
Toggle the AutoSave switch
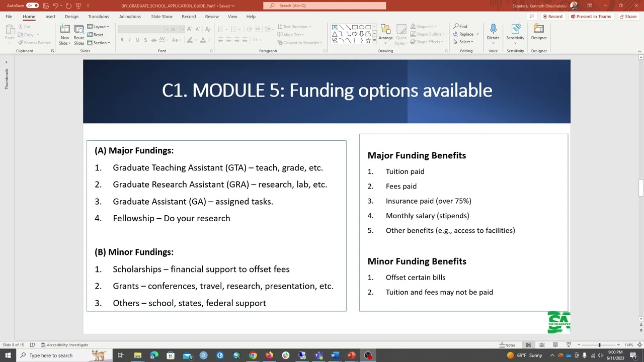(x=33, y=6)
